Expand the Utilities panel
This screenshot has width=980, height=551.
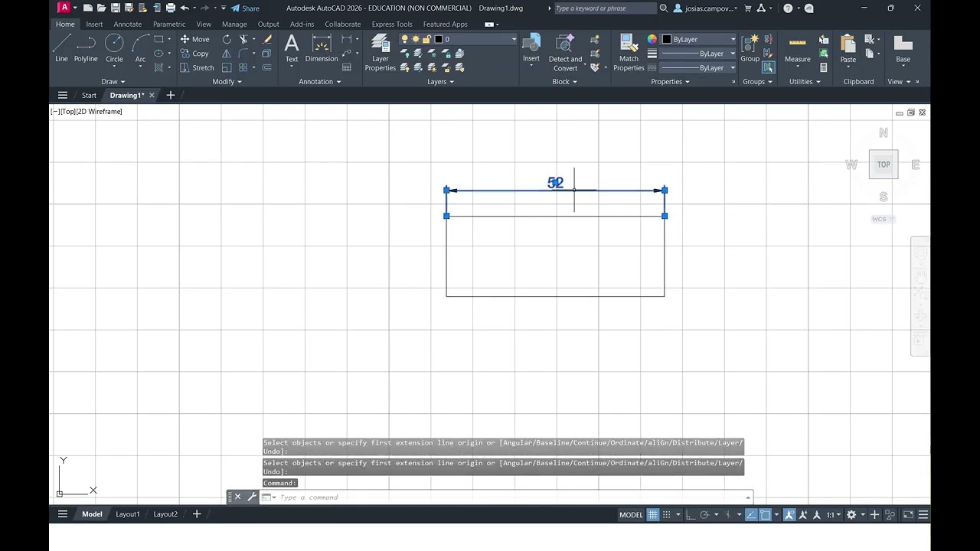(805, 82)
